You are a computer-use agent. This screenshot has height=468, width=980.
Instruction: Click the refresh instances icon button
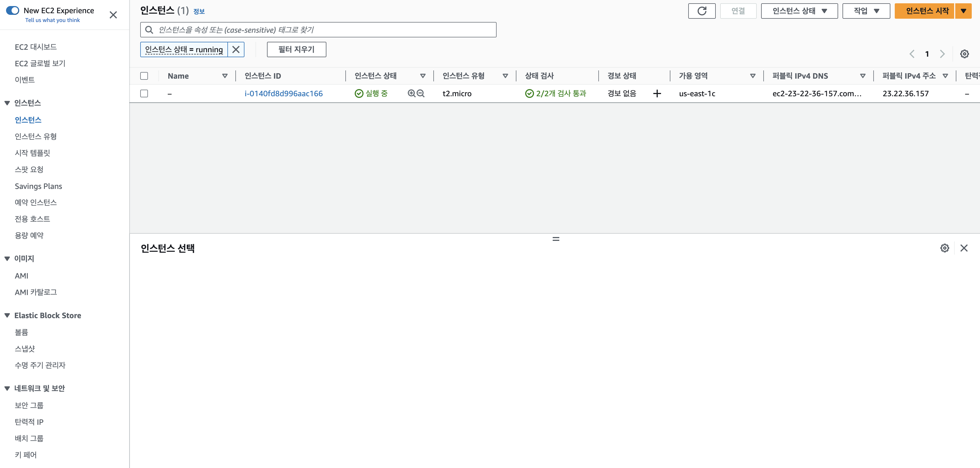pos(701,11)
